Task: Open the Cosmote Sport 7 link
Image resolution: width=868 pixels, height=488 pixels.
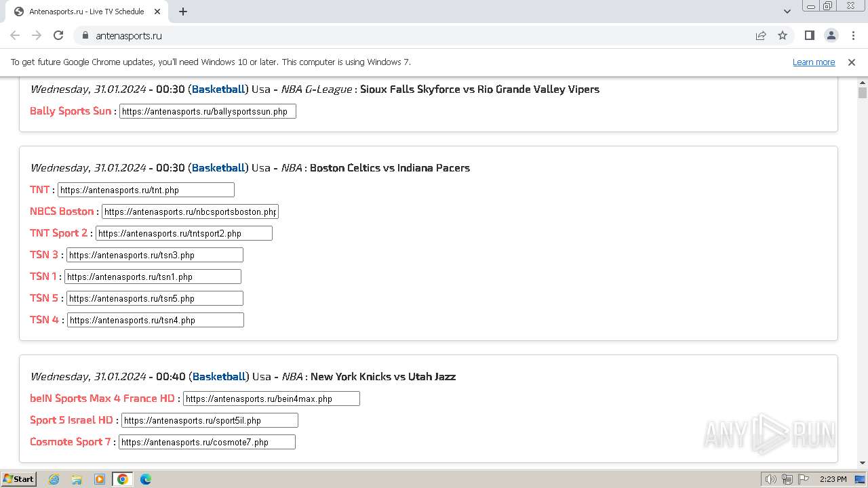Action: click(x=71, y=442)
